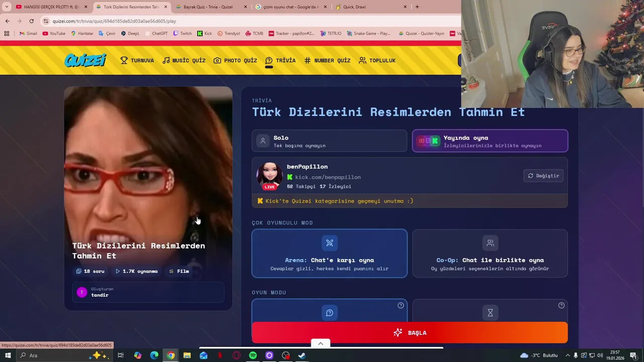Select the hourglass game mode card
Screen dimensions: 644x362
(490, 311)
